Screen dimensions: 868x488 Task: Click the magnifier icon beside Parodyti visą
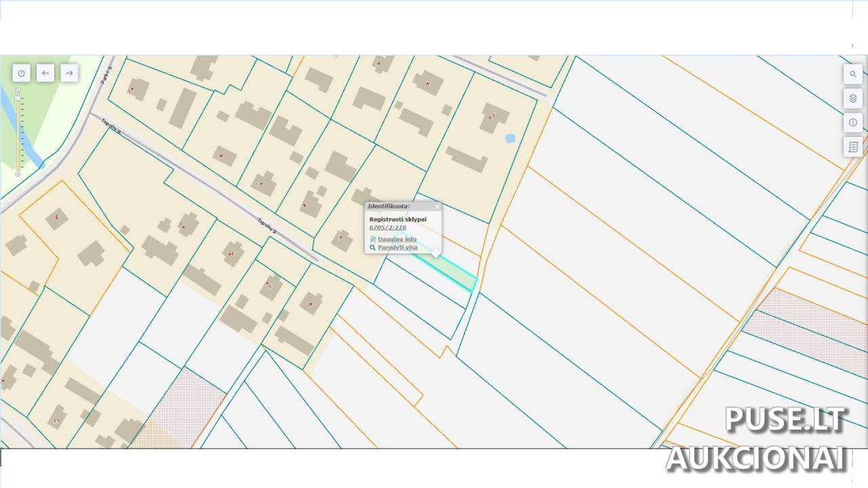click(x=373, y=248)
